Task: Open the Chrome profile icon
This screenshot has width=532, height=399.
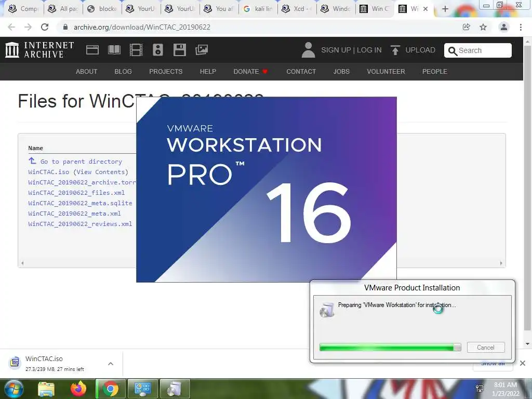Action: click(504, 27)
